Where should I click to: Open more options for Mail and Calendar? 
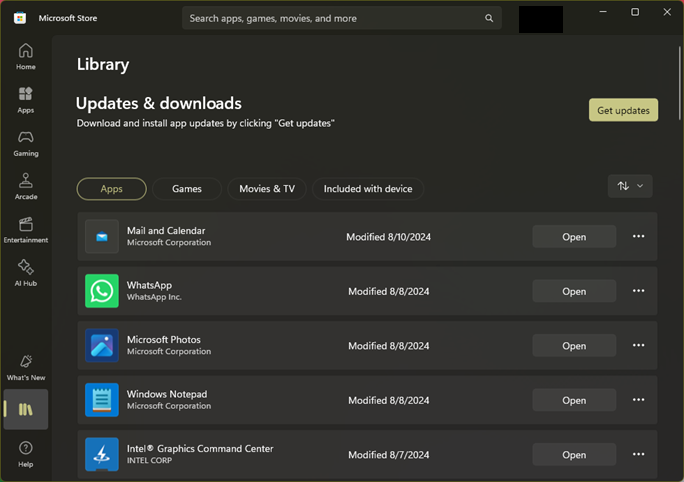(638, 236)
